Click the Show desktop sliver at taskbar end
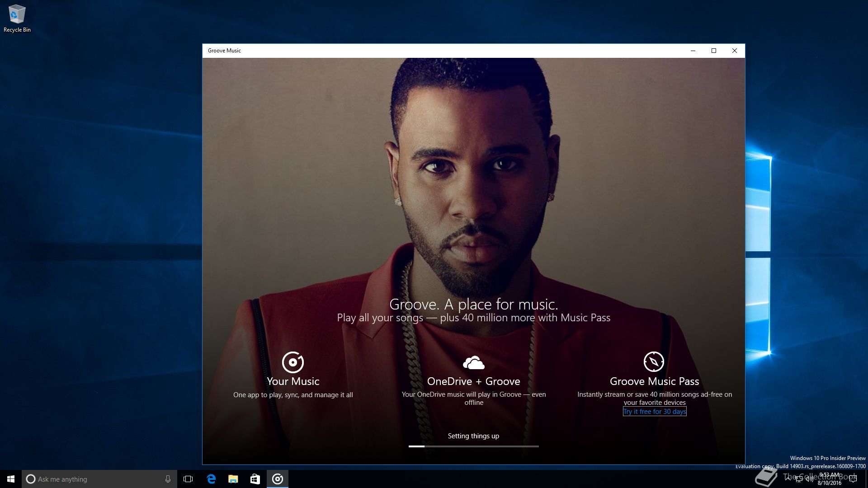Viewport: 868px width, 488px height. click(867, 479)
